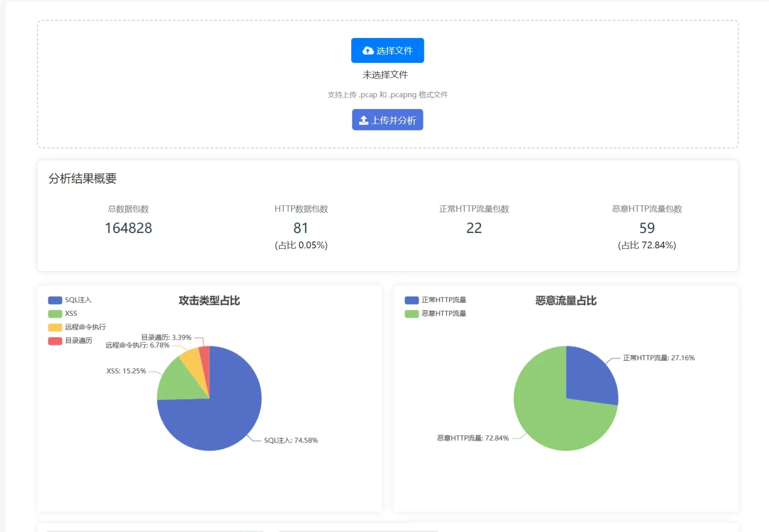Click the 上传并分析 button
The width and height of the screenshot is (769, 532).
click(387, 120)
